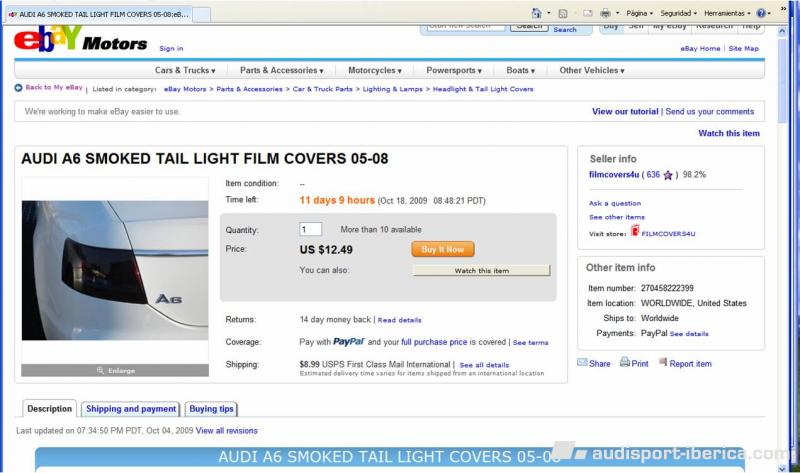This screenshot has height=473, width=800.
Task: Switch to Buying tips tab
Action: tap(211, 409)
